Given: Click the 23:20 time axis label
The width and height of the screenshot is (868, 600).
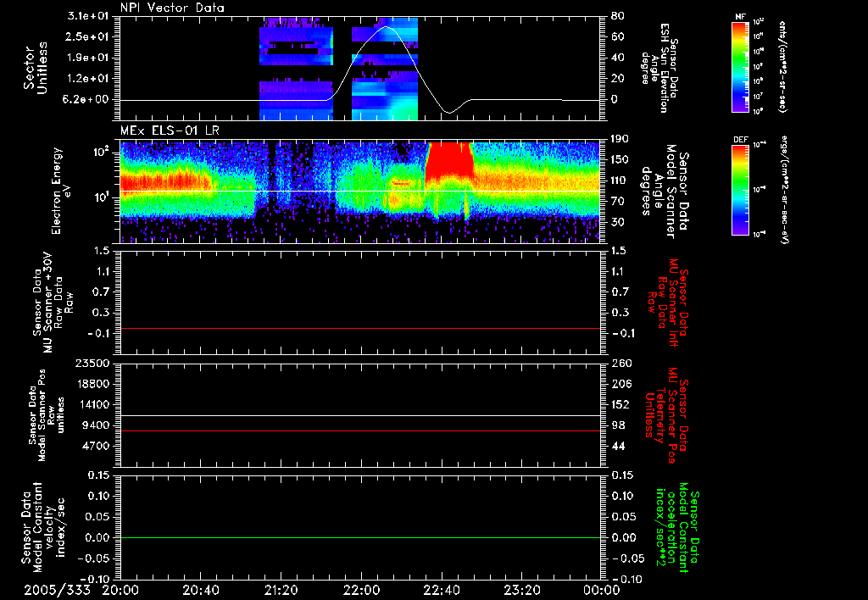Looking at the screenshot, I should pyautogui.click(x=521, y=591).
